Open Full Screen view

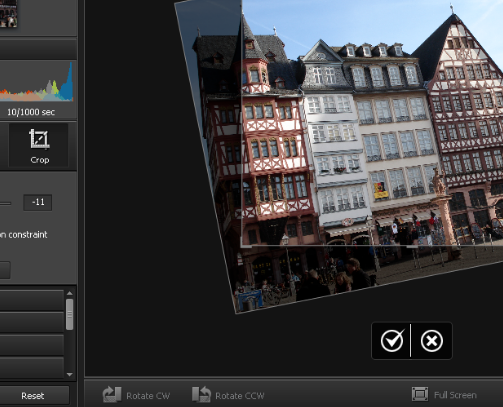point(444,395)
